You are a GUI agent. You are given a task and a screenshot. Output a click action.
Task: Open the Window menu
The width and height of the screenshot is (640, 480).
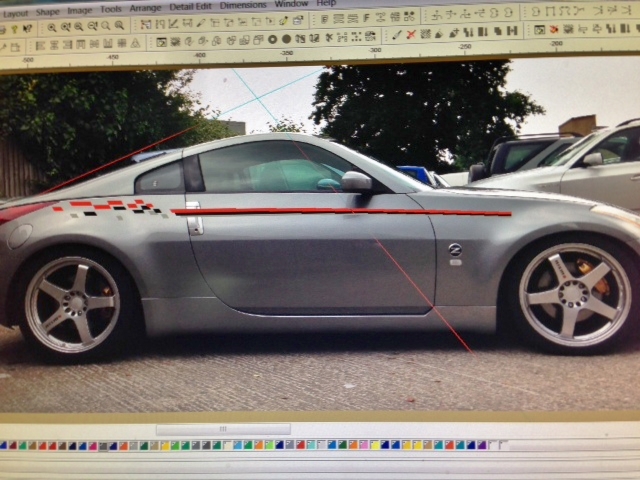(291, 4)
